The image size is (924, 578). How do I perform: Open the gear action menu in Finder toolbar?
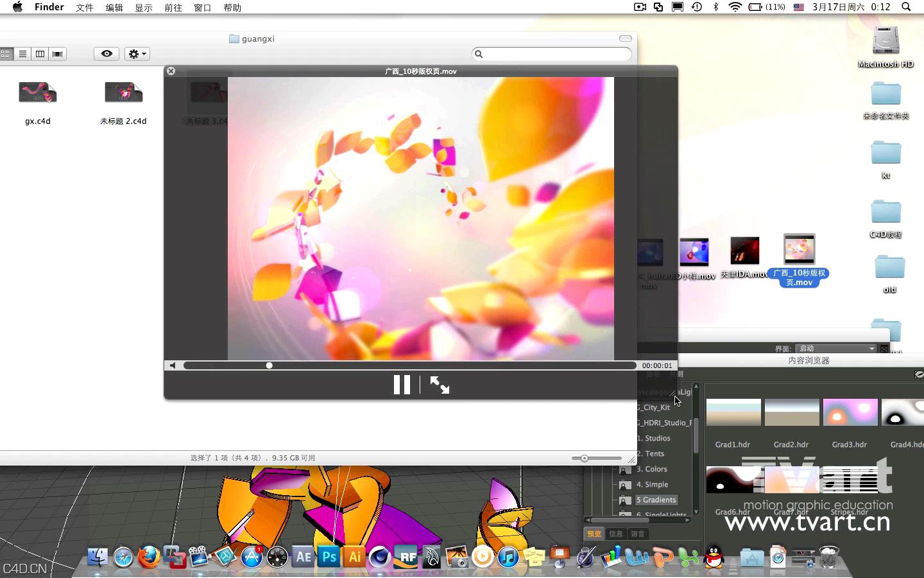137,54
